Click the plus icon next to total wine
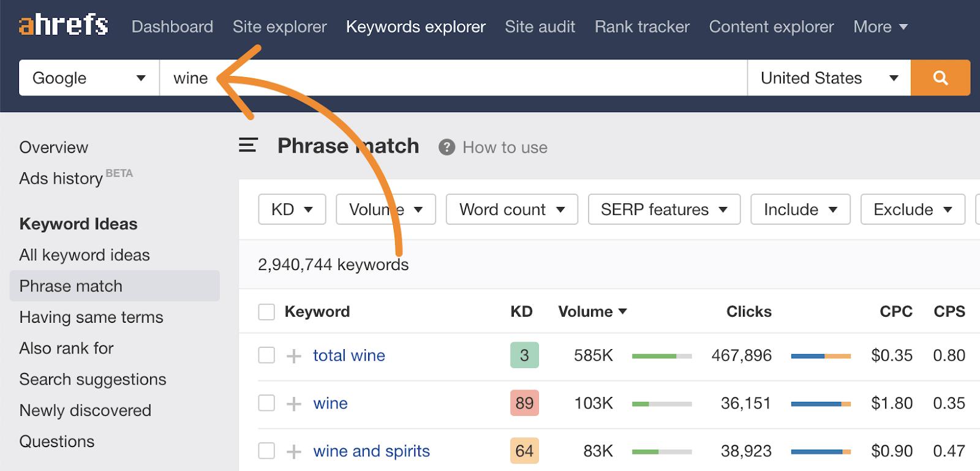Screen dimensions: 980x471 pyautogui.click(x=294, y=356)
